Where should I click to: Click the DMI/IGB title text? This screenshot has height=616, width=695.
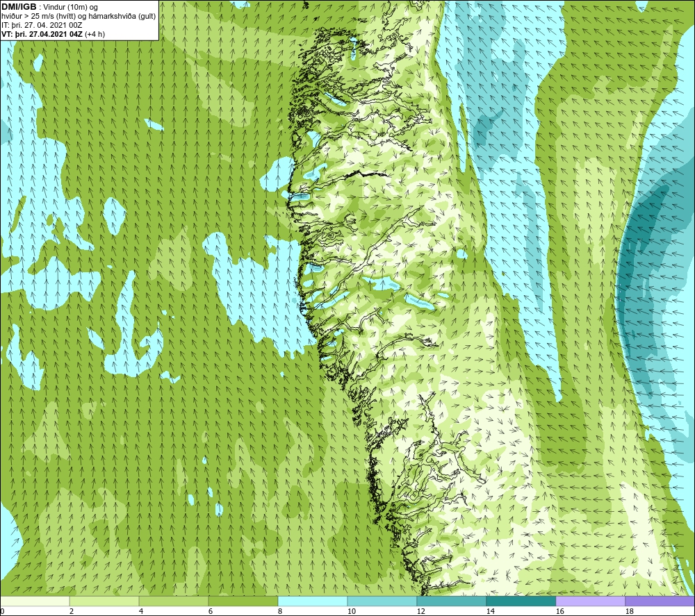19,7
